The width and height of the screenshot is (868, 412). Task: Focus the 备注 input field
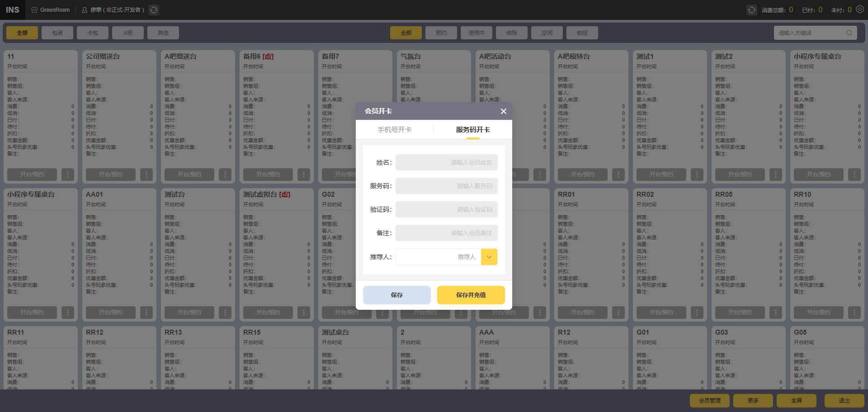point(447,233)
